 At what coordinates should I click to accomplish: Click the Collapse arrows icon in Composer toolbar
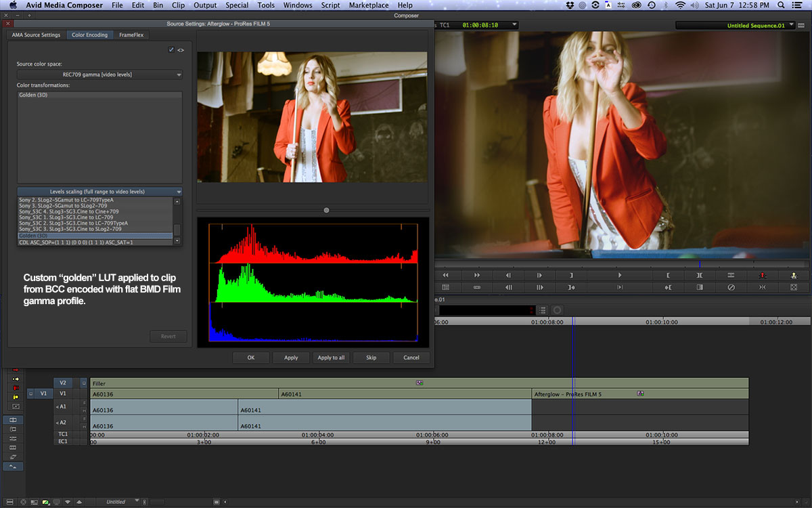762,287
